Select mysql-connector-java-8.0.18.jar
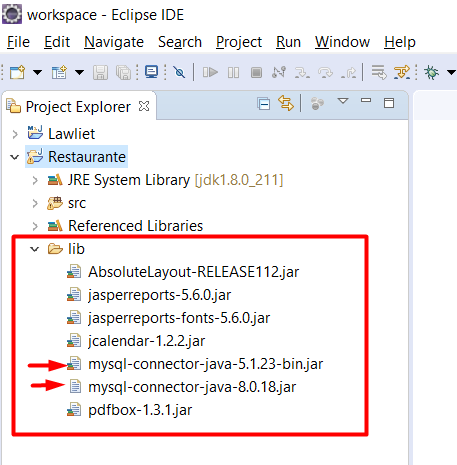The width and height of the screenshot is (457, 465). click(x=192, y=387)
